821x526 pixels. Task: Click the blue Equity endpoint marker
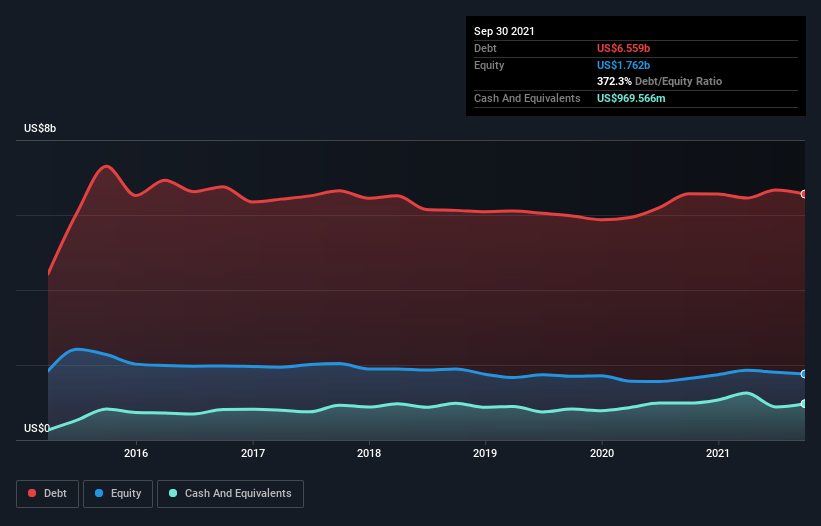[x=804, y=374]
